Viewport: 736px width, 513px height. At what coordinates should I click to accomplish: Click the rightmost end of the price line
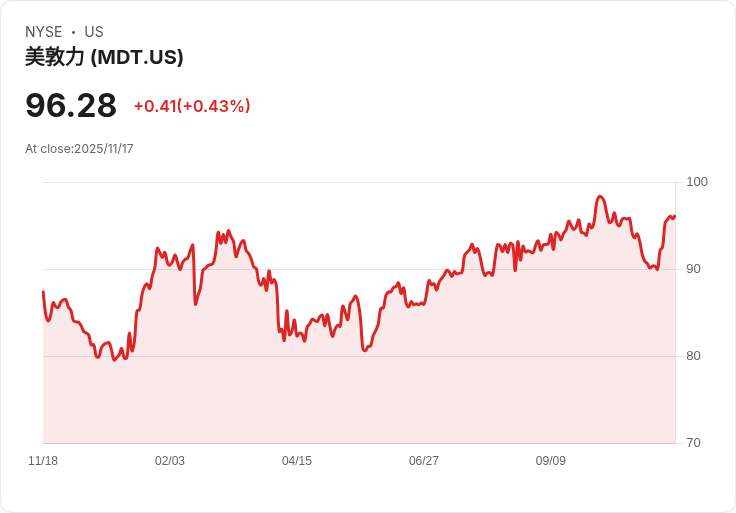tap(675, 216)
